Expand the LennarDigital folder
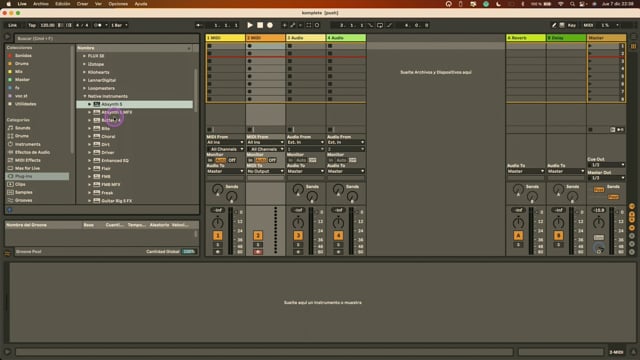The image size is (640, 360). 84,80
